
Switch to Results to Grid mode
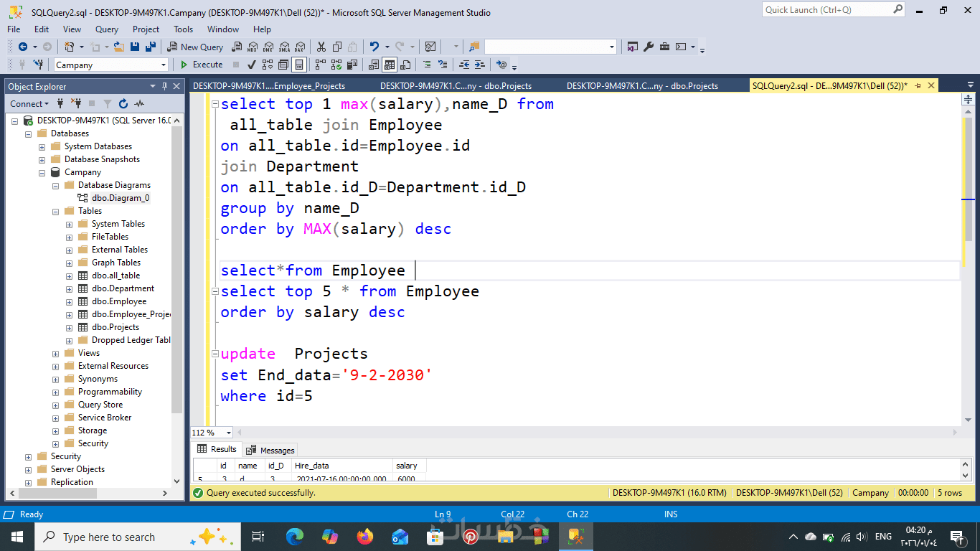(390, 65)
